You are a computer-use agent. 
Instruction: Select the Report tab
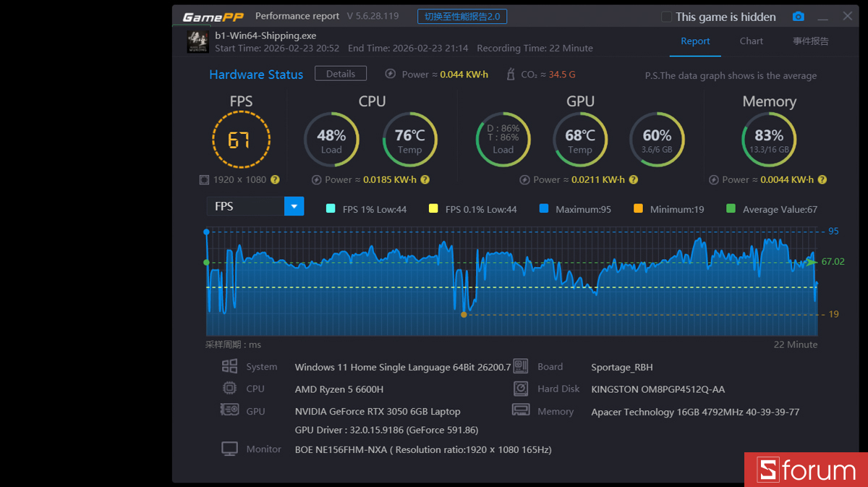click(x=695, y=41)
